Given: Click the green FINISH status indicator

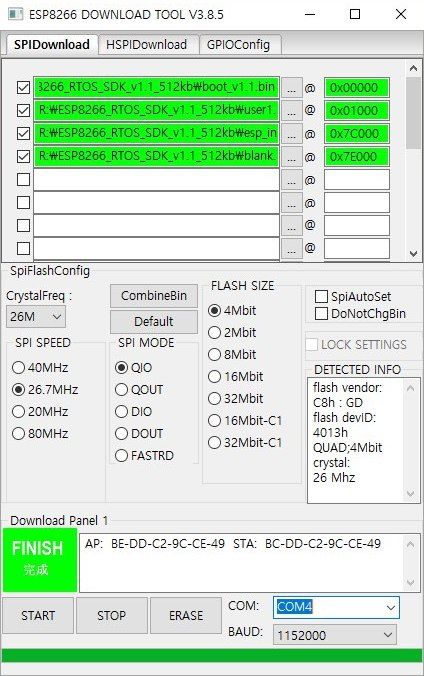Looking at the screenshot, I should 40,560.
